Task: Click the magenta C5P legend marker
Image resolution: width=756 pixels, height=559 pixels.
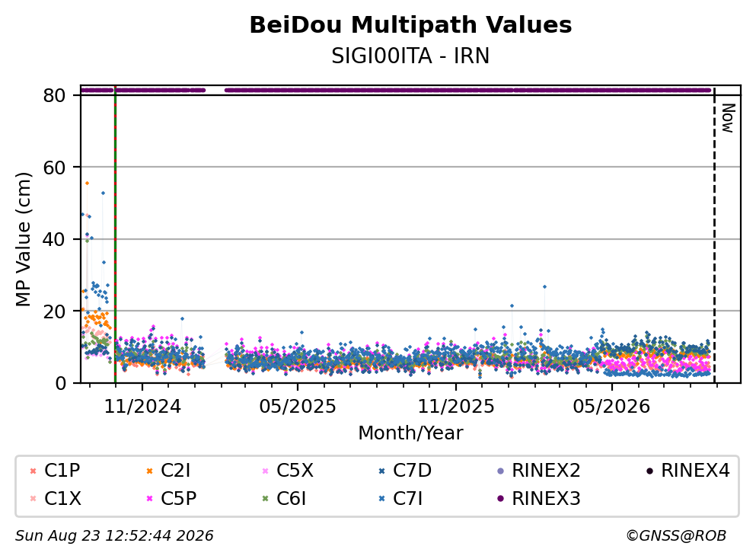Action: pos(149,499)
